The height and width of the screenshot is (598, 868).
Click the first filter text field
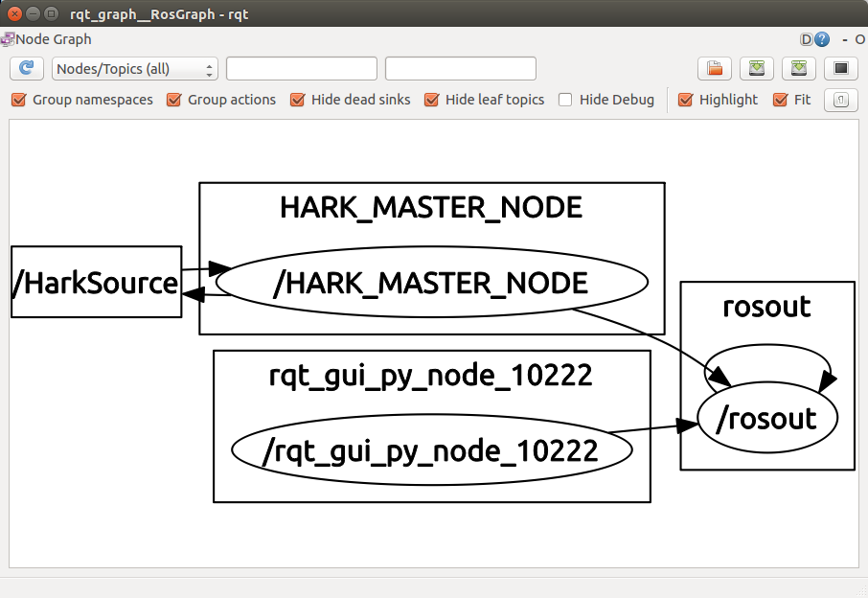coord(302,69)
